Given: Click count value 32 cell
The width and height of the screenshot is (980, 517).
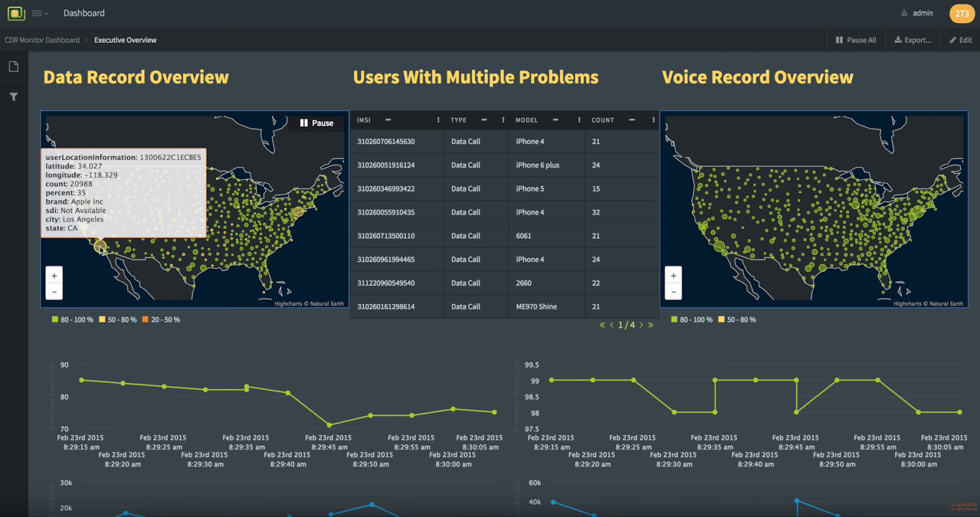Looking at the screenshot, I should click(x=622, y=213).
